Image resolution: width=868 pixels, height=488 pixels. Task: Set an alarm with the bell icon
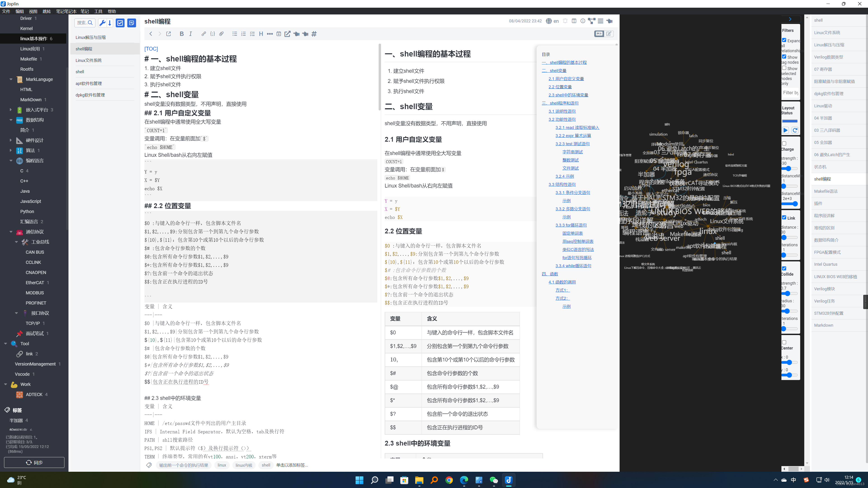click(565, 21)
